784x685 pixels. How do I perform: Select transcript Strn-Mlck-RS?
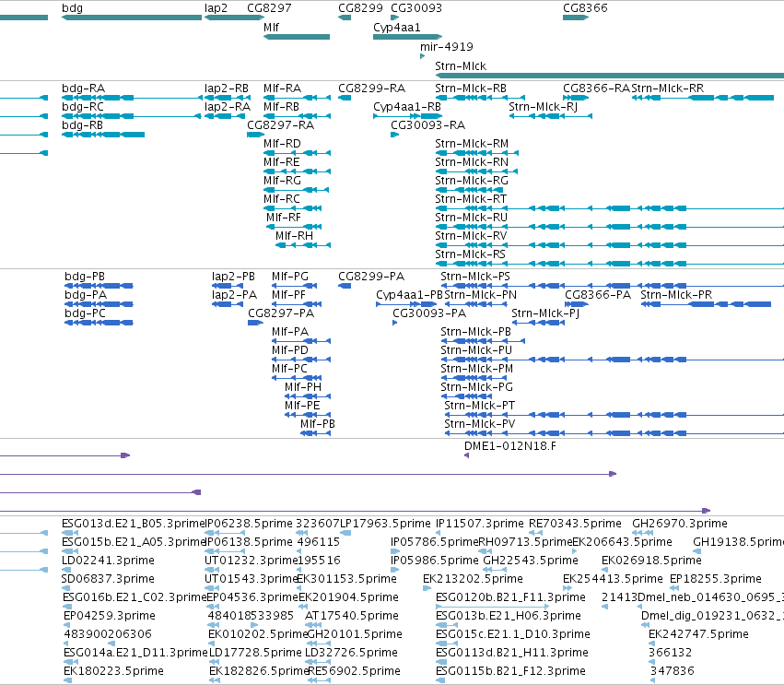[470, 254]
